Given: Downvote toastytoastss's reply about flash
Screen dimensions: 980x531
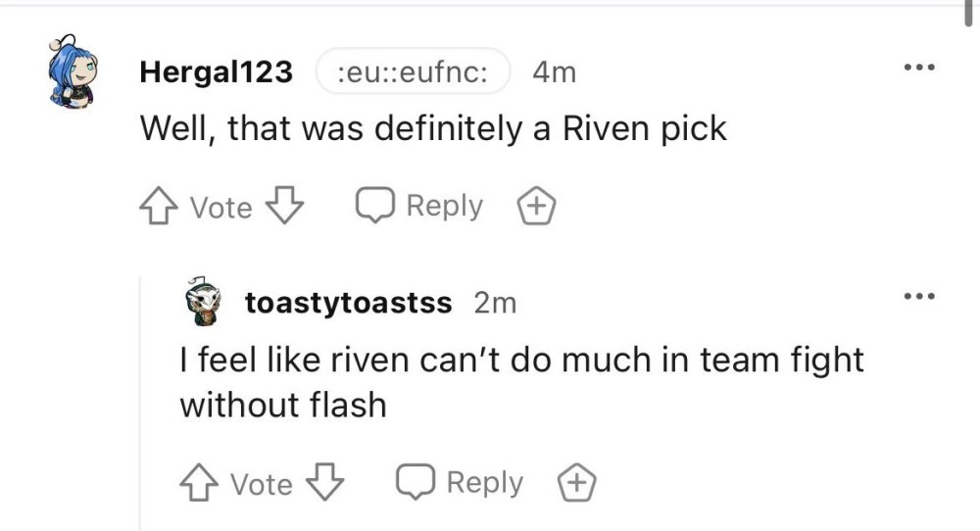Looking at the screenshot, I should [x=327, y=483].
